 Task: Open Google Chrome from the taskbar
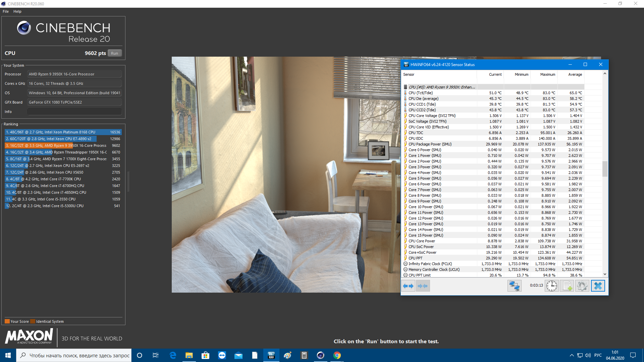tap(337, 355)
